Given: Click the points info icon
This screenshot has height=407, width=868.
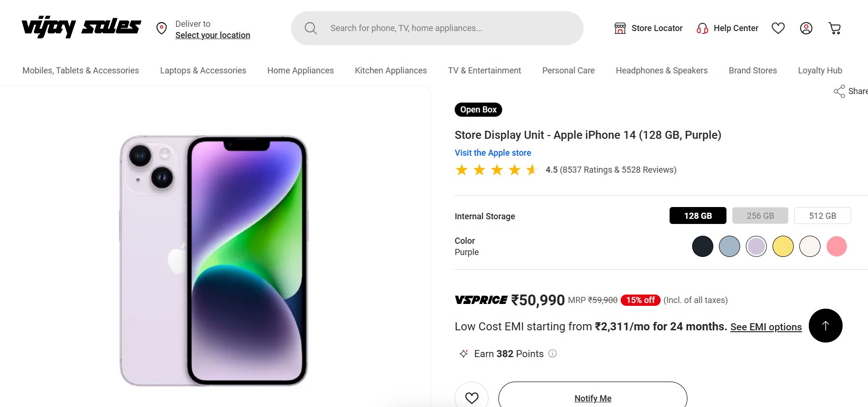Looking at the screenshot, I should (x=552, y=353).
